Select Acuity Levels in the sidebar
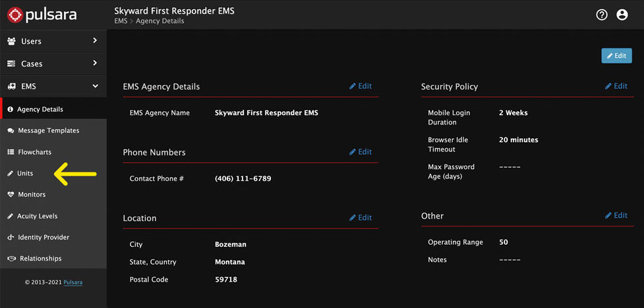644x308 pixels. 37,216
